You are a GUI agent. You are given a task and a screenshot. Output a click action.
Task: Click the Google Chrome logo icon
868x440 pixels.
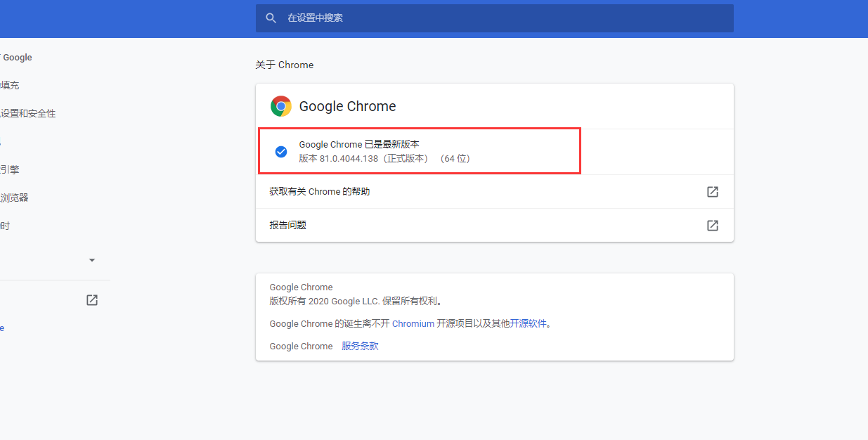281,106
